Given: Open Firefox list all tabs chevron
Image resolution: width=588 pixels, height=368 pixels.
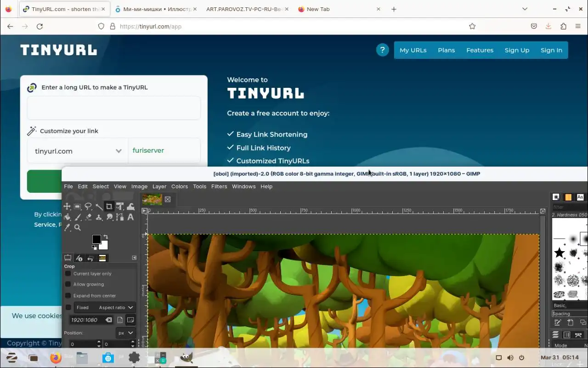Looking at the screenshot, I should point(525,9).
